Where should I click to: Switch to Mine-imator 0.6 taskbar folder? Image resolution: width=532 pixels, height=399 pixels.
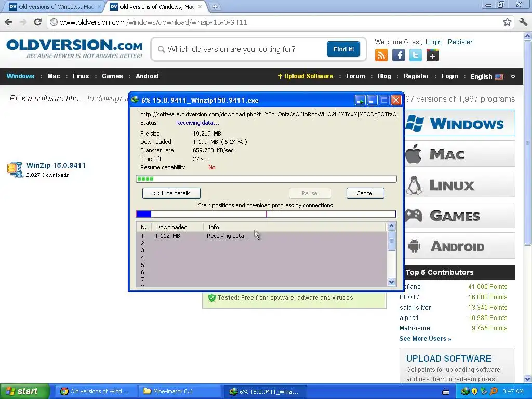pos(180,391)
